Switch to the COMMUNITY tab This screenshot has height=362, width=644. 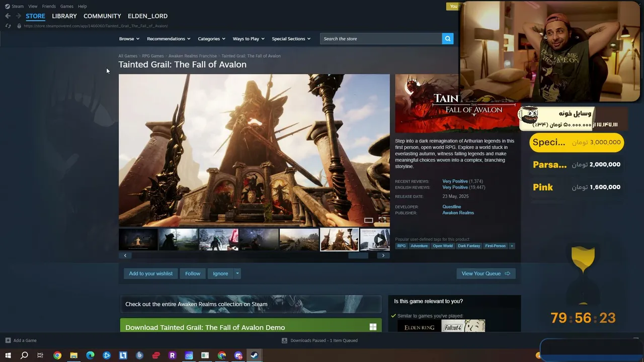[102, 16]
